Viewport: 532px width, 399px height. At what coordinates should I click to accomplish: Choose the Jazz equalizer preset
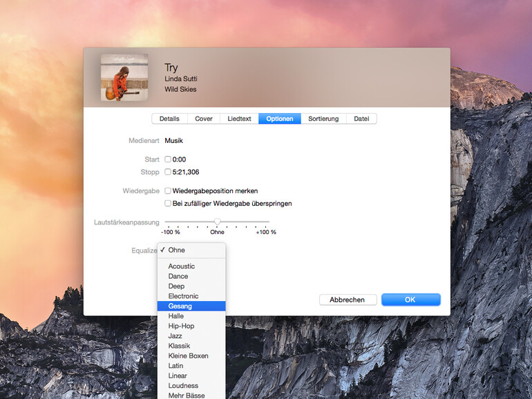tap(191, 336)
